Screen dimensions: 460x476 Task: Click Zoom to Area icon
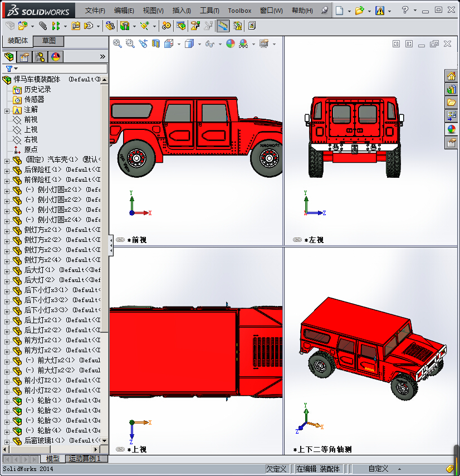pos(130,43)
